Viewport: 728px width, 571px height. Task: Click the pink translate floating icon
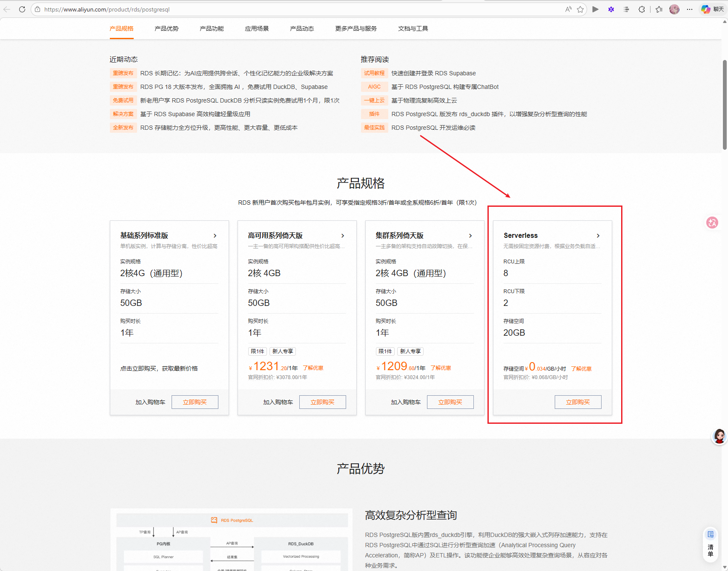pos(712,223)
